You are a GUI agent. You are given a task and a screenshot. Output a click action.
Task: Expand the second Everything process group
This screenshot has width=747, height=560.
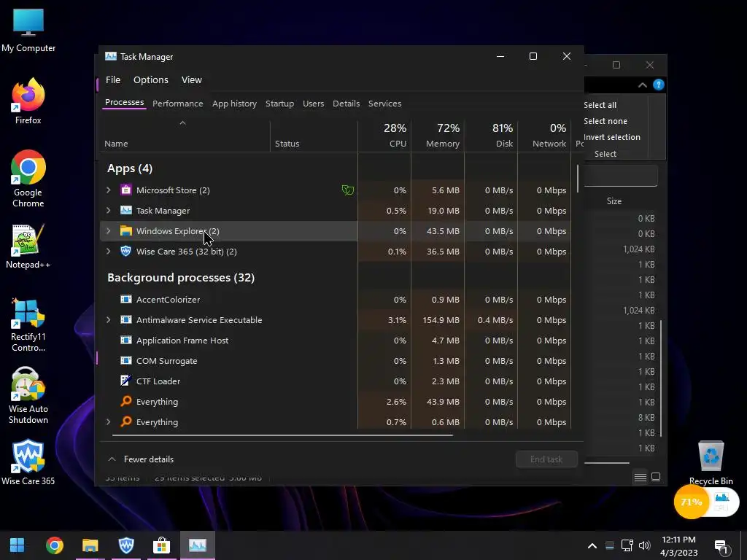click(x=109, y=422)
